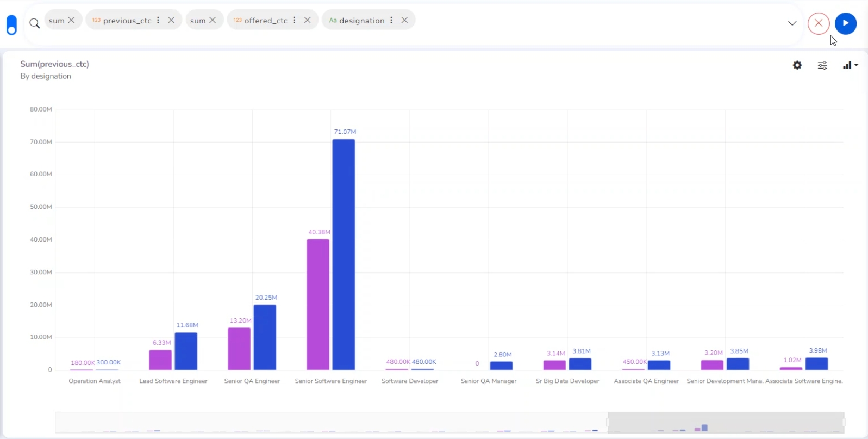Toggle the blue switch left of search

click(x=11, y=25)
